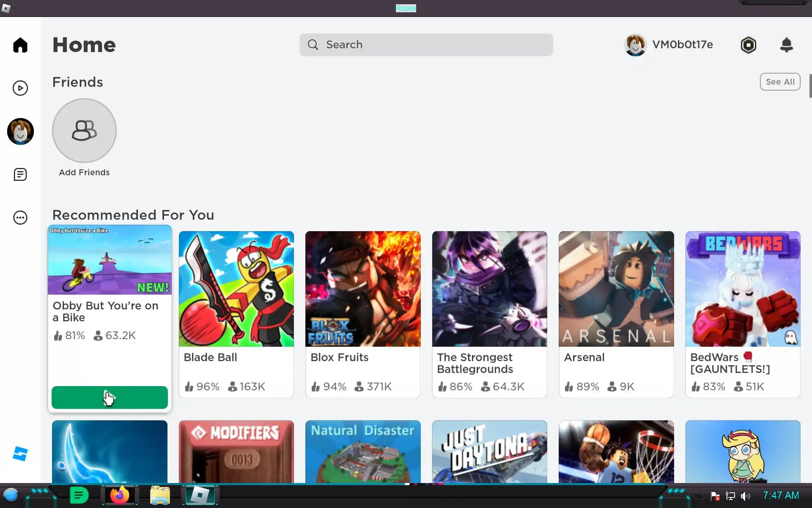Open BedWars GAUNTLETS game card
Image resolution: width=812 pixels, height=508 pixels.
743,314
